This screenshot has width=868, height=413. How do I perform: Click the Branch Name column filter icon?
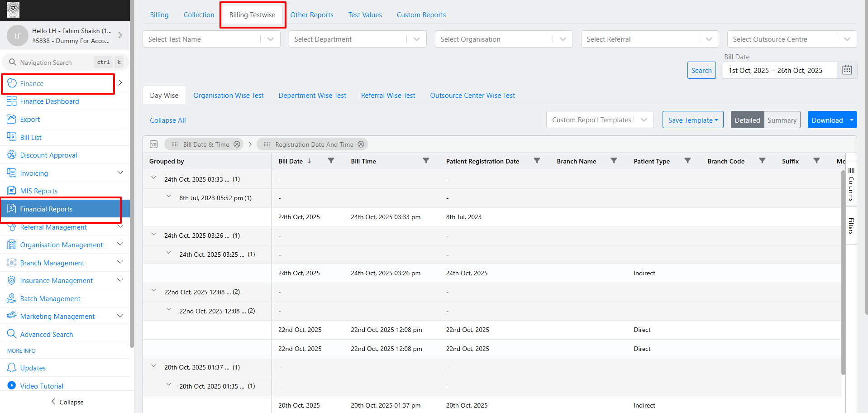pyautogui.click(x=614, y=161)
